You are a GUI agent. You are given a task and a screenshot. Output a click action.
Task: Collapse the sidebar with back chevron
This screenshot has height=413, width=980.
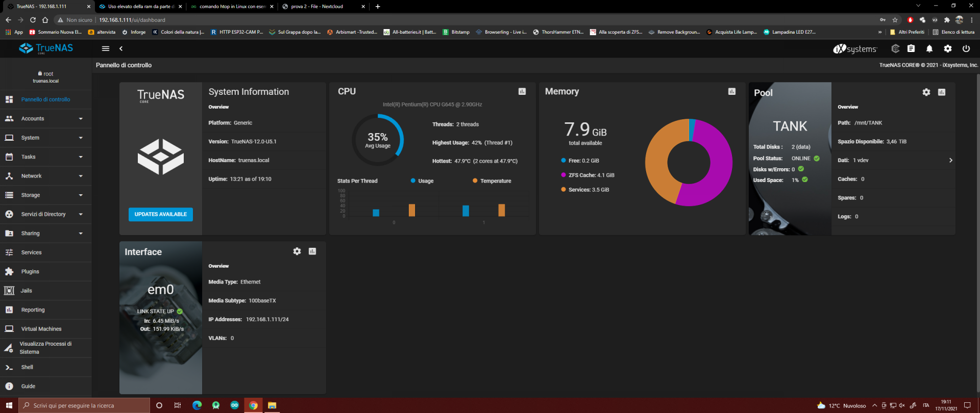(x=121, y=48)
